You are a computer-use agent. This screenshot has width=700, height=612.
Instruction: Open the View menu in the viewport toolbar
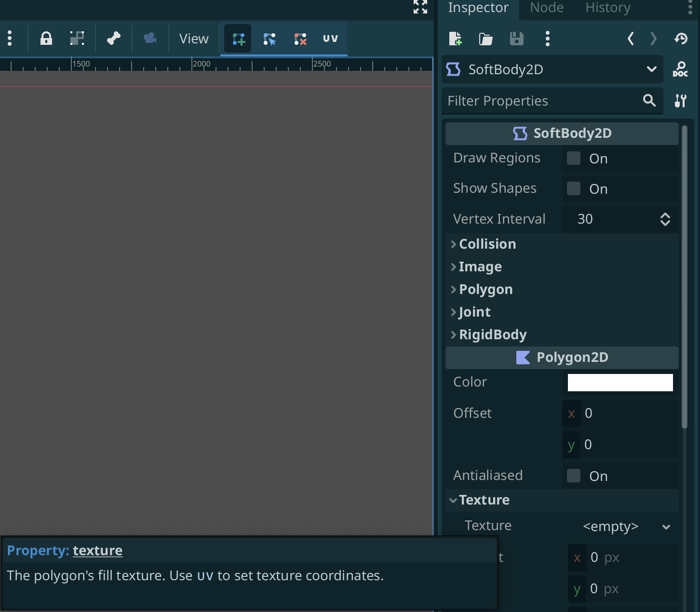tap(194, 39)
